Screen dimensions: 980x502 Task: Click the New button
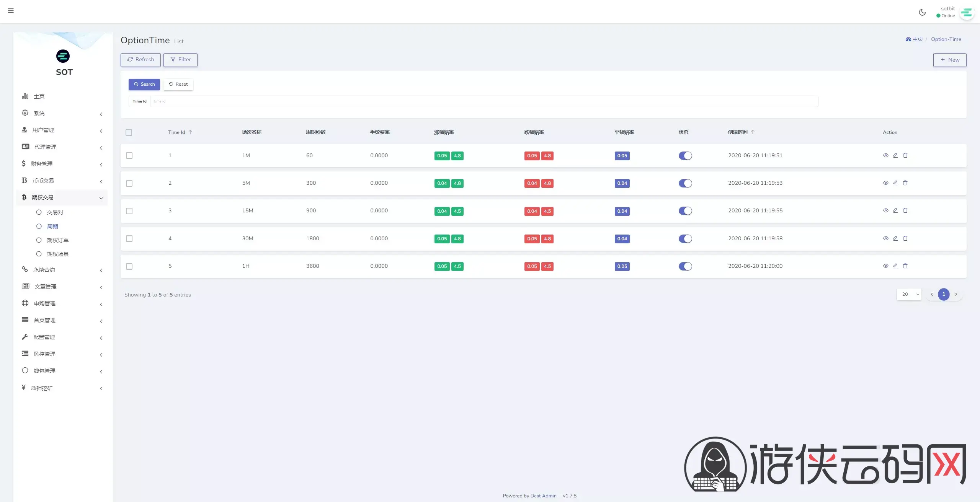[x=949, y=60]
